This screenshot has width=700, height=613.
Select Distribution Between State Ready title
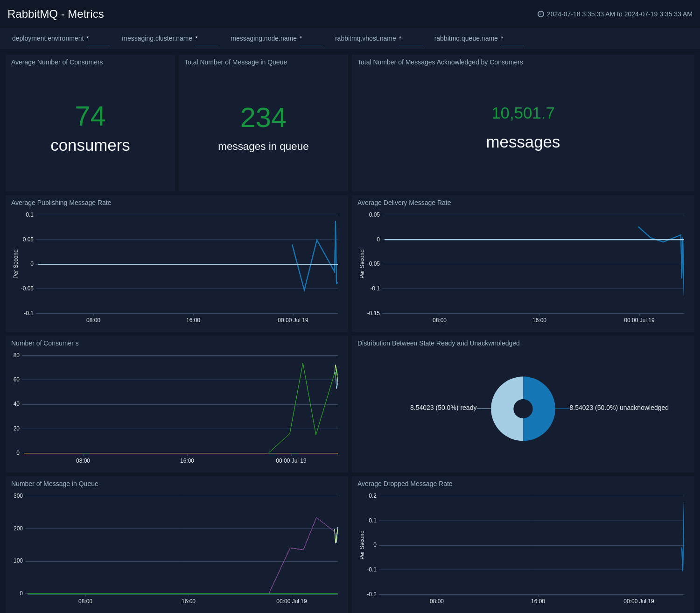439,343
